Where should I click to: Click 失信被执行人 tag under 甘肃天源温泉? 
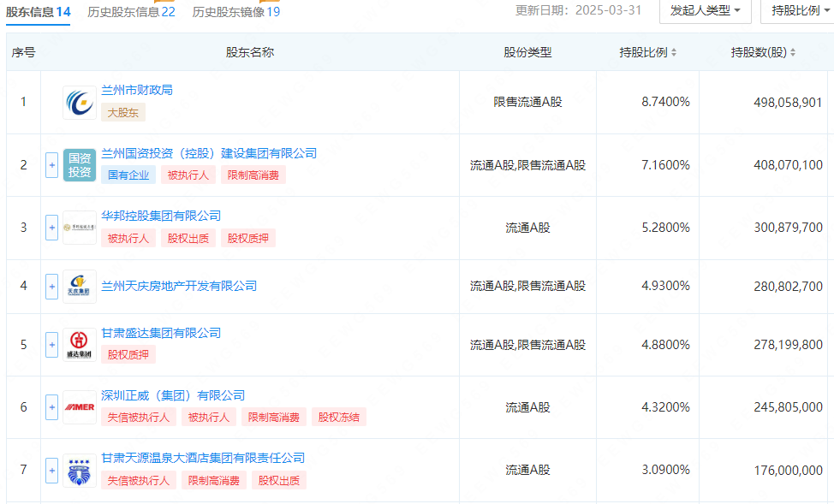[x=139, y=481]
